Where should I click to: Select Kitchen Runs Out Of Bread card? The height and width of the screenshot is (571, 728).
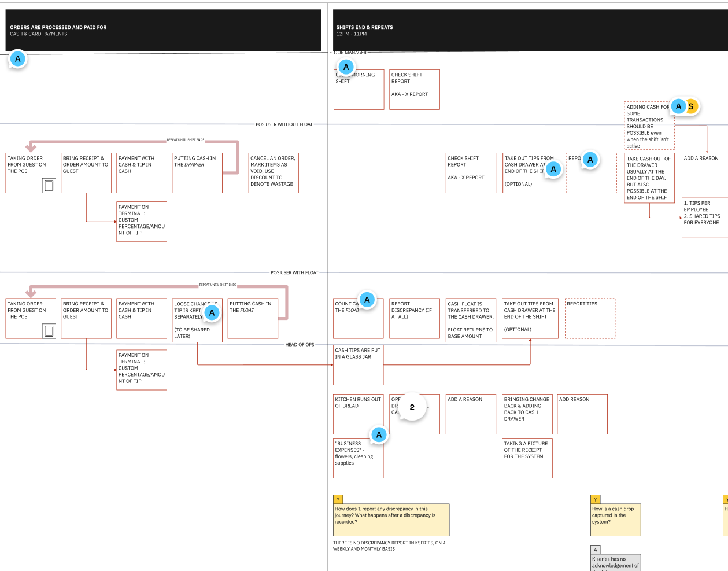359,414
